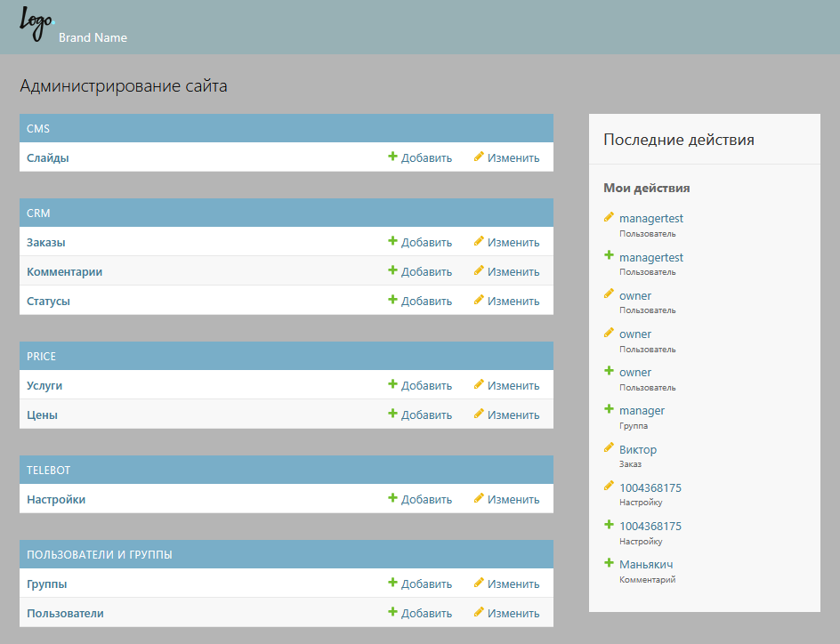This screenshot has width=840, height=644.
Task: Click the pencil icon in Статусы row
Action: 479,300
